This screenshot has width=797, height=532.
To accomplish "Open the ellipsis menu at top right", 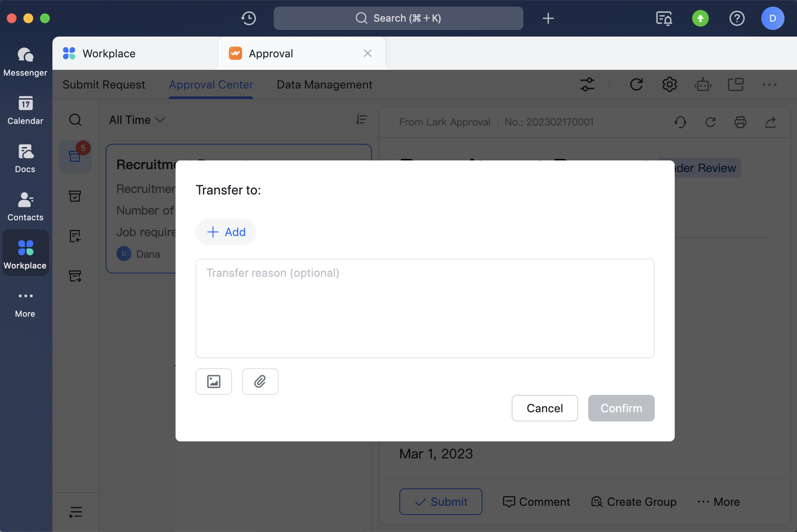I will point(770,84).
